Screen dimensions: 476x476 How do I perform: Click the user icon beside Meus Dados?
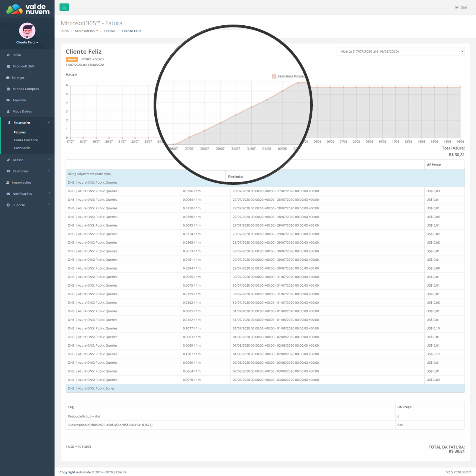[8, 112]
